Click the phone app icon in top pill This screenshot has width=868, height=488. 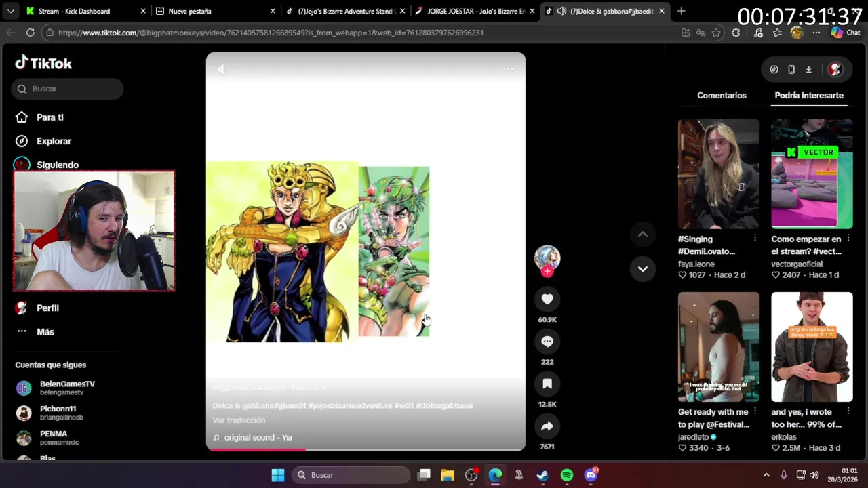(x=791, y=69)
